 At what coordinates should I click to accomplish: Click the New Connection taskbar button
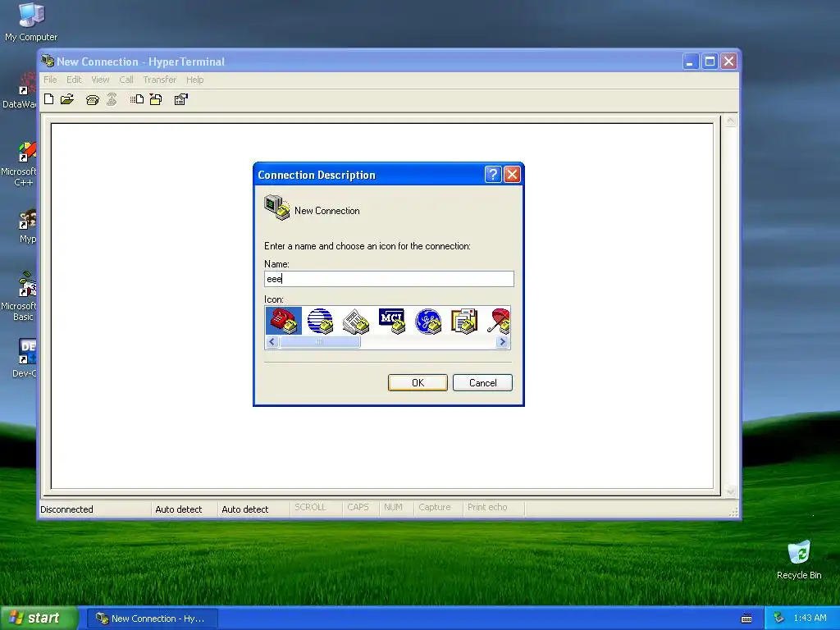tap(153, 619)
